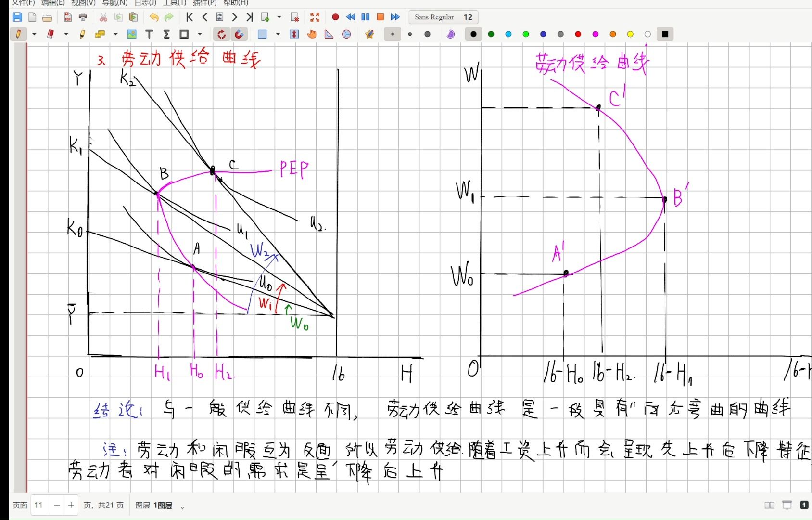Pause audio playback
Screen dimensions: 812x520
pyautogui.click(x=366, y=17)
